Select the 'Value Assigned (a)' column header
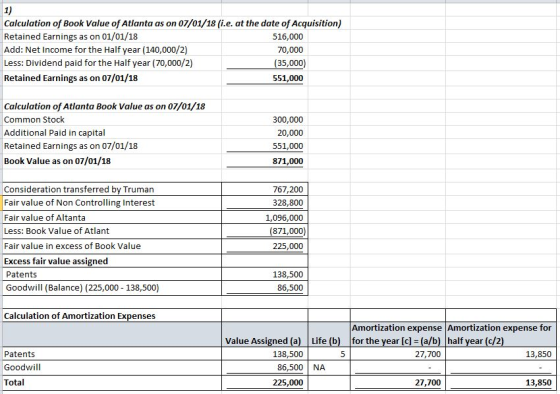This screenshot has width=560, height=394. point(263,341)
